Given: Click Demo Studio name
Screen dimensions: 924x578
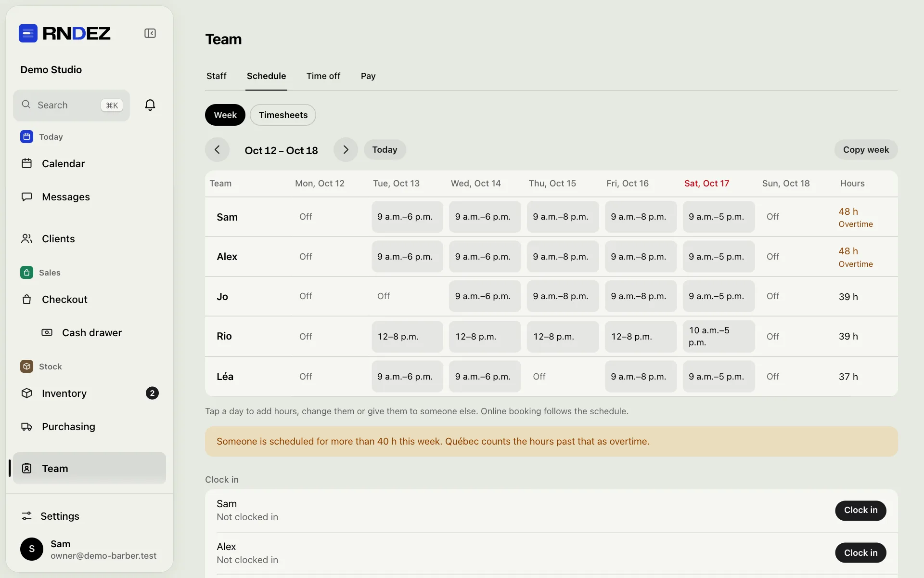Looking at the screenshot, I should click(51, 70).
